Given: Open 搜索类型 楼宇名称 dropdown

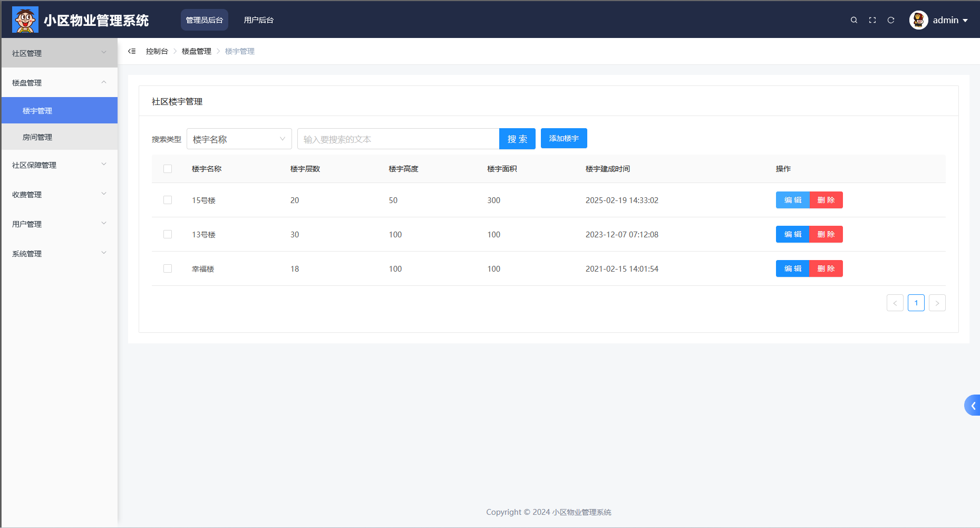Looking at the screenshot, I should coord(239,139).
